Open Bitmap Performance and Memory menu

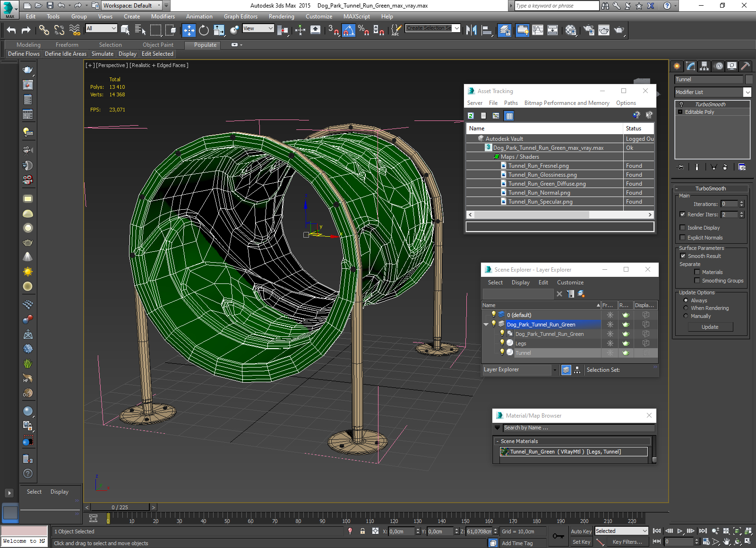pyautogui.click(x=567, y=103)
